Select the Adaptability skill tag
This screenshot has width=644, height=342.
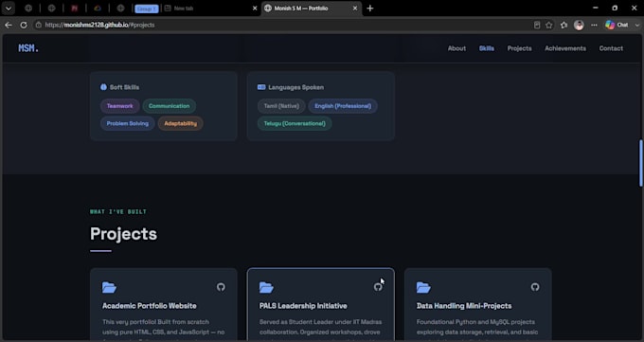[180, 123]
